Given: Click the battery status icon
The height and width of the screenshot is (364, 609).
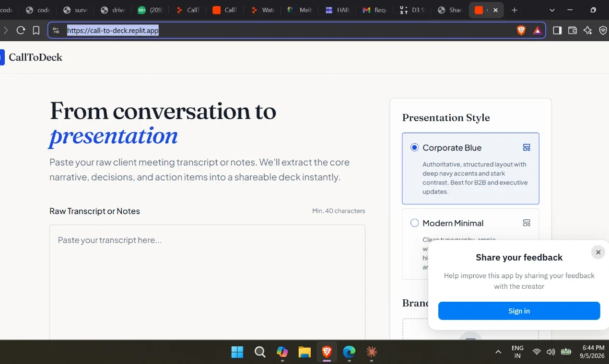Looking at the screenshot, I should (566, 352).
